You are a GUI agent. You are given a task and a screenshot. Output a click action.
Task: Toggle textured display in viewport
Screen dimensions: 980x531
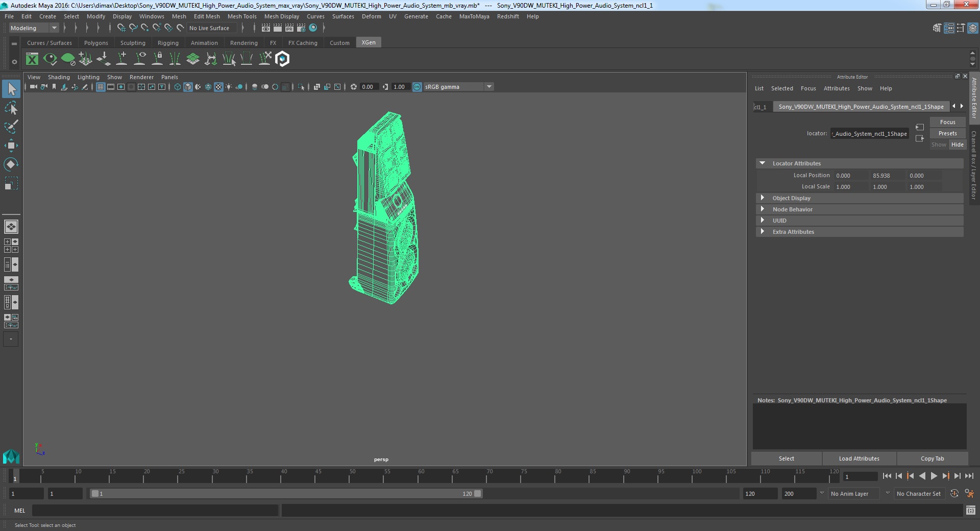tap(218, 87)
